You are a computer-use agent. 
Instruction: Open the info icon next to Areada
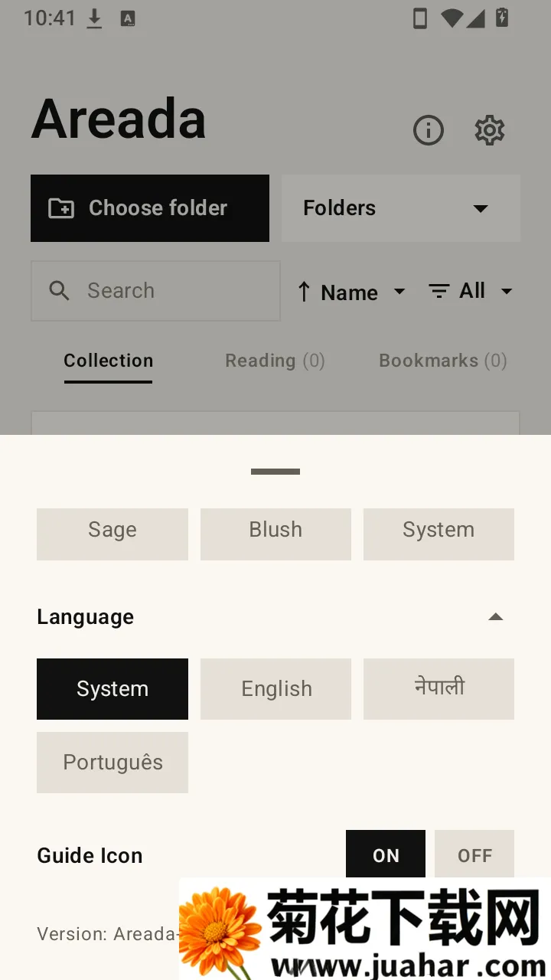429,130
